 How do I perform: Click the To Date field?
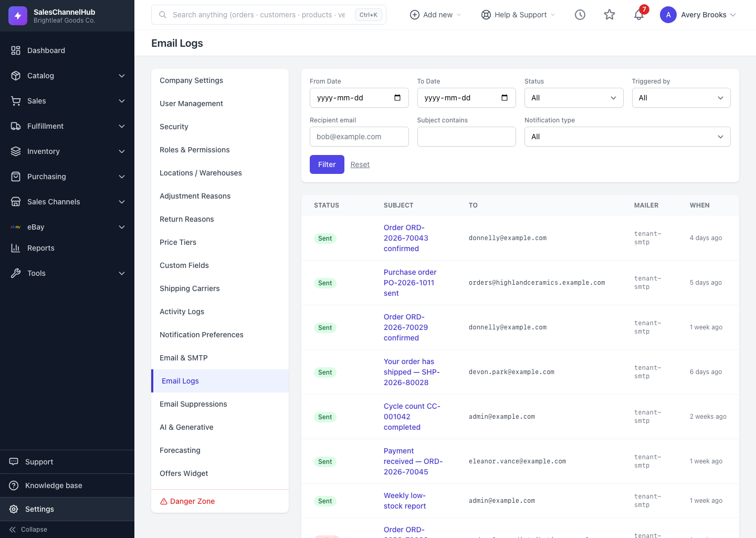point(467,98)
